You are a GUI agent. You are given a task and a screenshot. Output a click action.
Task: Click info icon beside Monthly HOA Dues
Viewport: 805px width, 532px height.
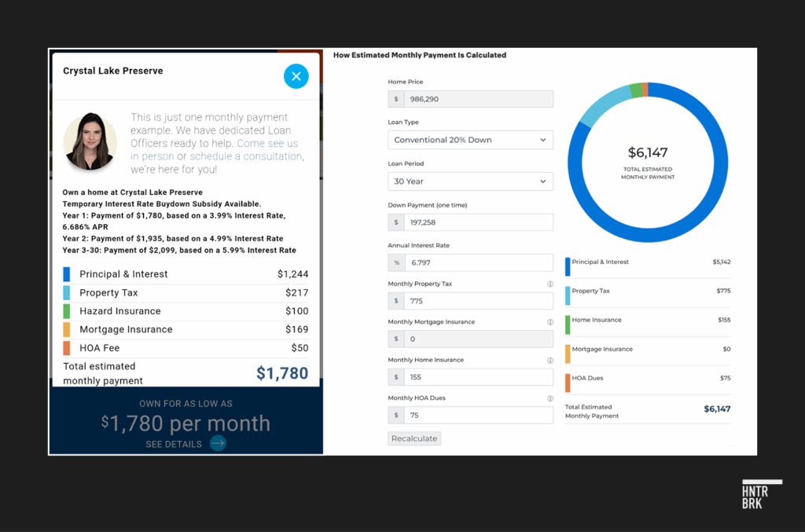(x=550, y=398)
